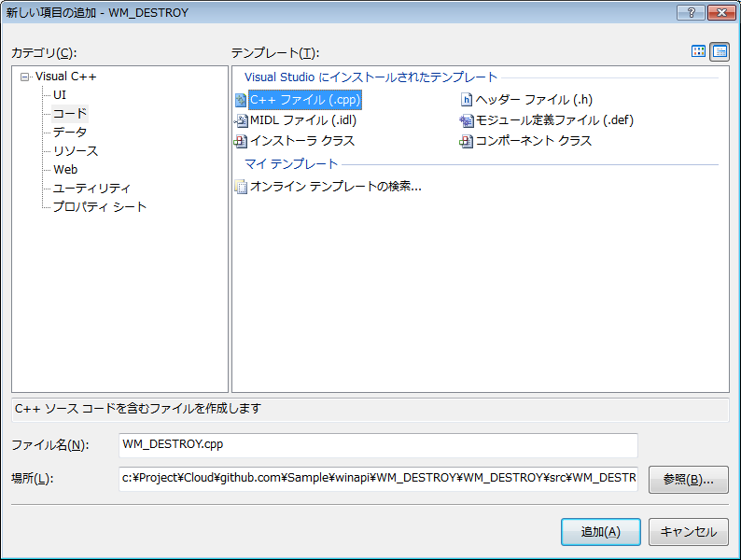Select the コード category
Viewport: 741px width, 560px height.
point(70,114)
